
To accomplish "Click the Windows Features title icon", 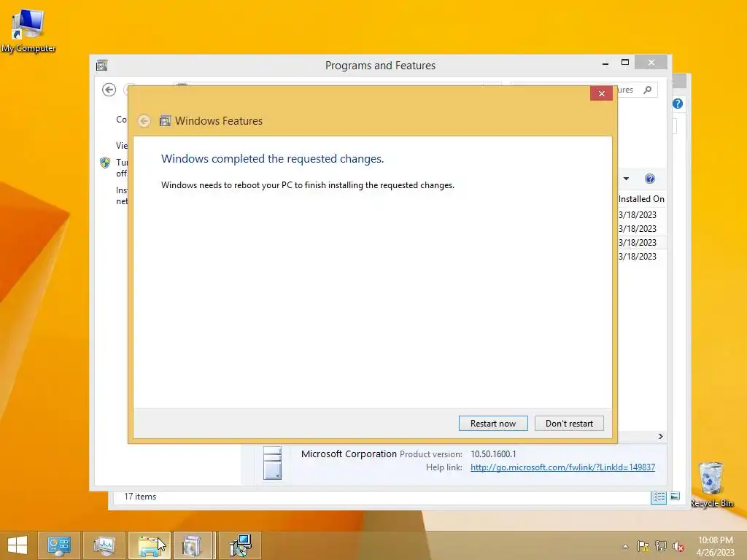I will pos(165,121).
